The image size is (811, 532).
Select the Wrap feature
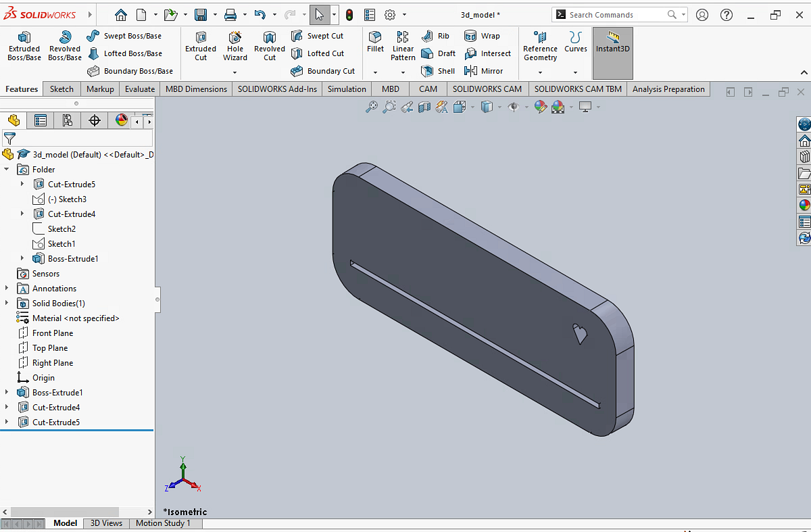pos(482,36)
